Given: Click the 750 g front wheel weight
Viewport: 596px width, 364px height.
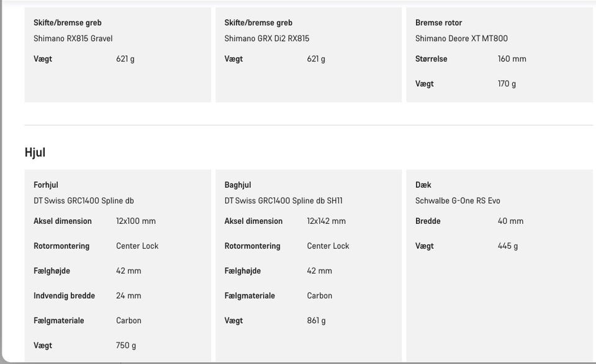Looking at the screenshot, I should 126,345.
